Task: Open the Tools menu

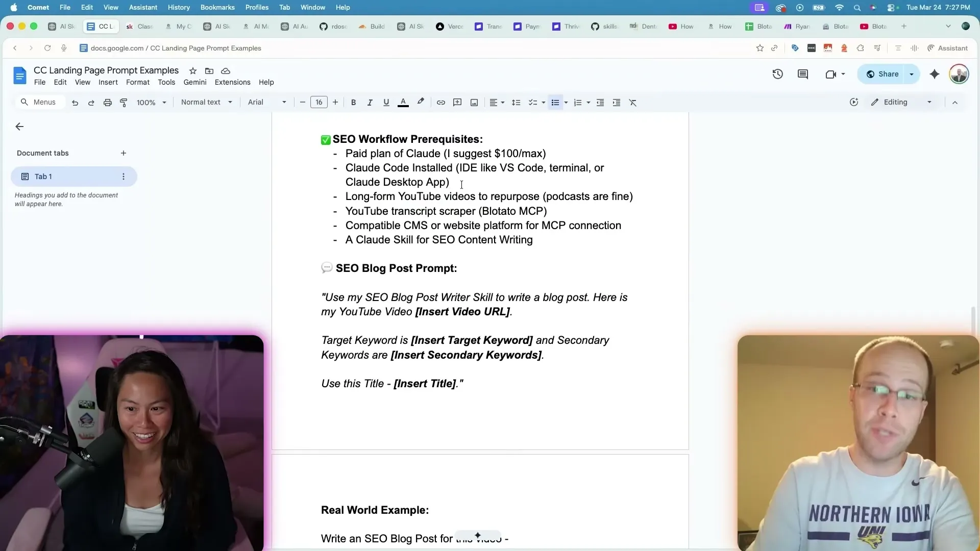Action: [166, 82]
